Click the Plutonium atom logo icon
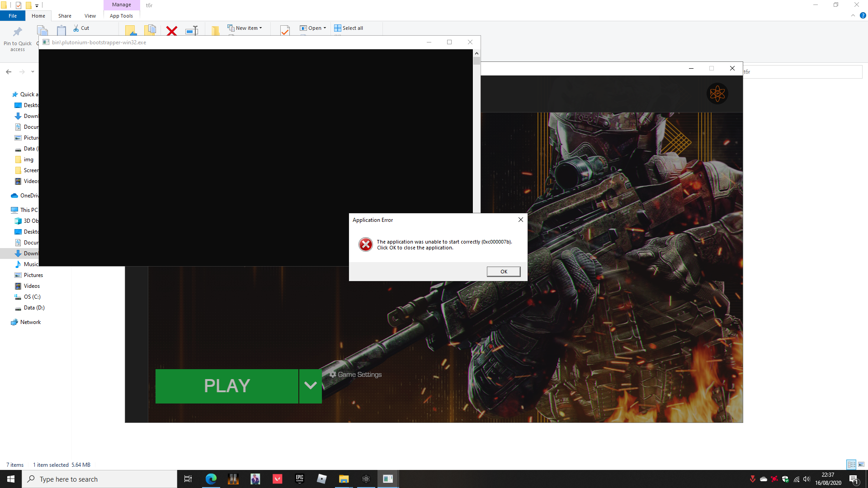Screen dimensions: 868x488 click(x=717, y=94)
